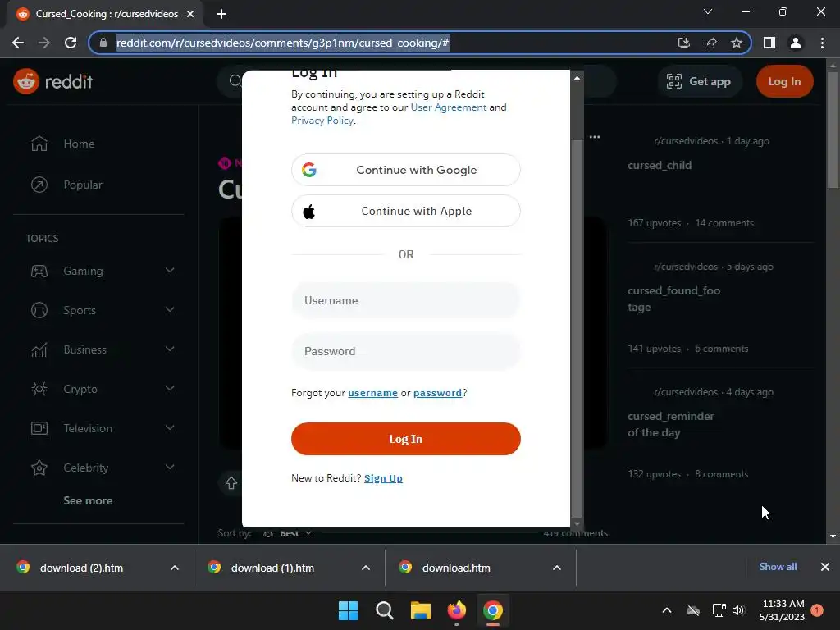Open cursed_child related post
Viewport: 840px width, 630px height.
click(x=660, y=166)
